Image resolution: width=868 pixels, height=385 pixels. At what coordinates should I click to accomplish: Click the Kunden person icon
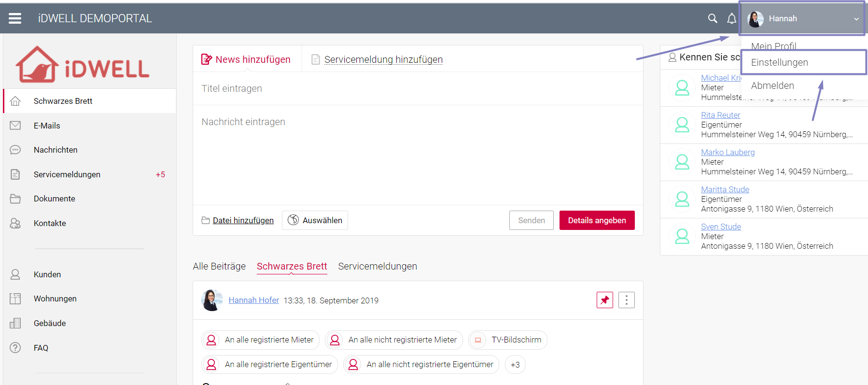click(x=15, y=274)
